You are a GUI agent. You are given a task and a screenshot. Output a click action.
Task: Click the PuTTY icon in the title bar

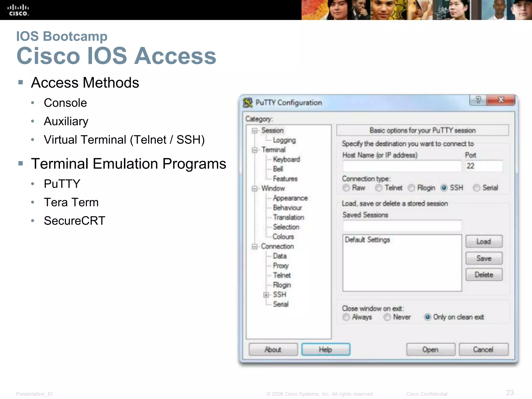pyautogui.click(x=248, y=103)
